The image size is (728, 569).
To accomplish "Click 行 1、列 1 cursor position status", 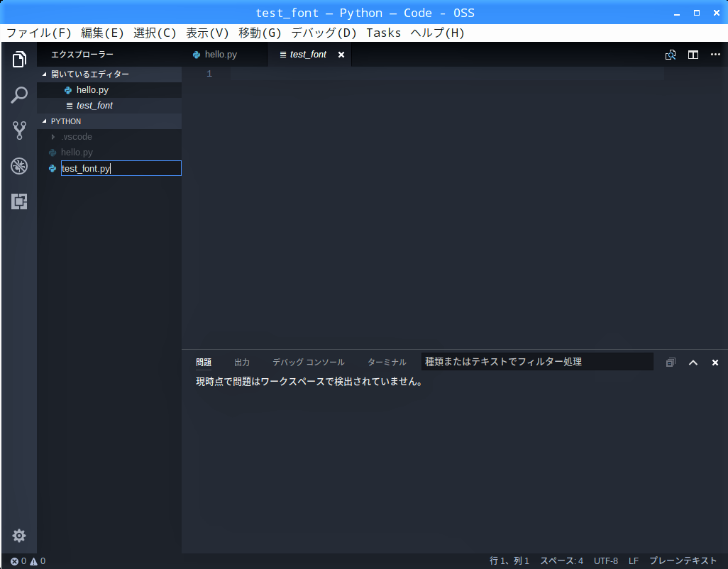I will [509, 561].
